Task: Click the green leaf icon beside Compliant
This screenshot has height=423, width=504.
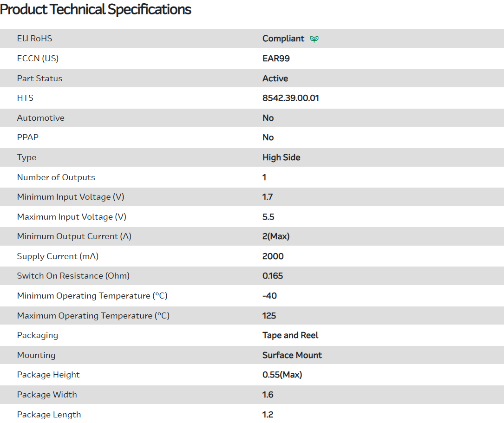Action: [314, 39]
